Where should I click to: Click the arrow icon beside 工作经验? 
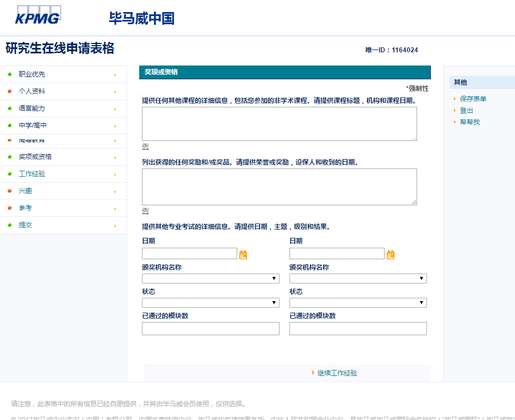tap(116, 175)
